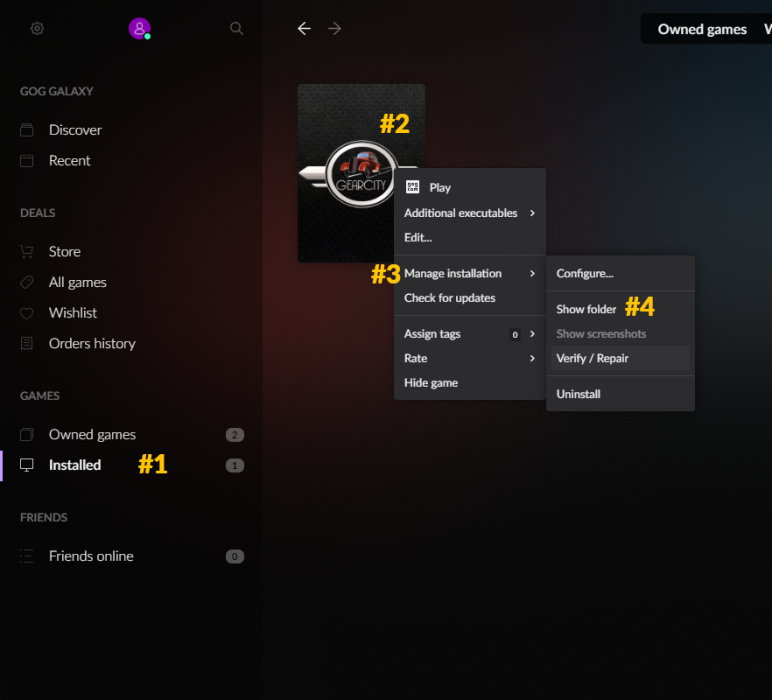Click the search magnifier icon
Screen dimensions: 772x700
tap(237, 29)
